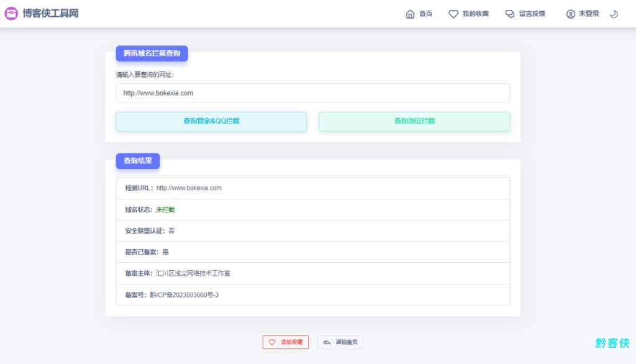Select the 未登录 account label
Screen dimensions: 636x364
click(589, 14)
